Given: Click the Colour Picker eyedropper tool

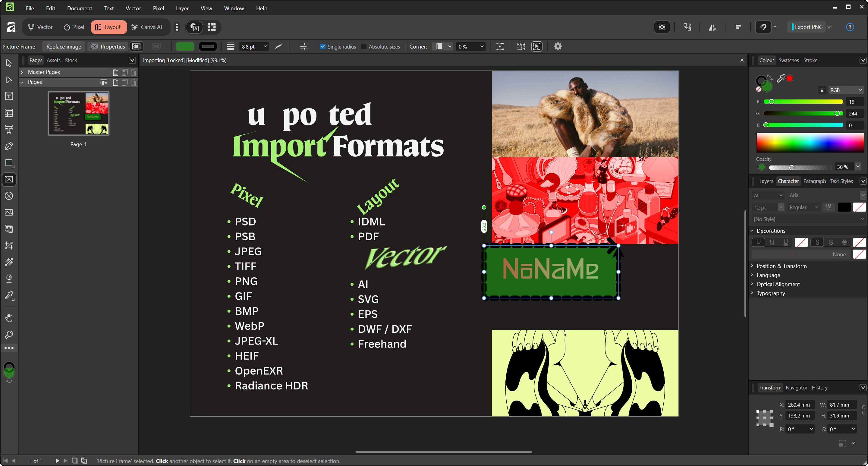Looking at the screenshot, I should click(x=9, y=295).
